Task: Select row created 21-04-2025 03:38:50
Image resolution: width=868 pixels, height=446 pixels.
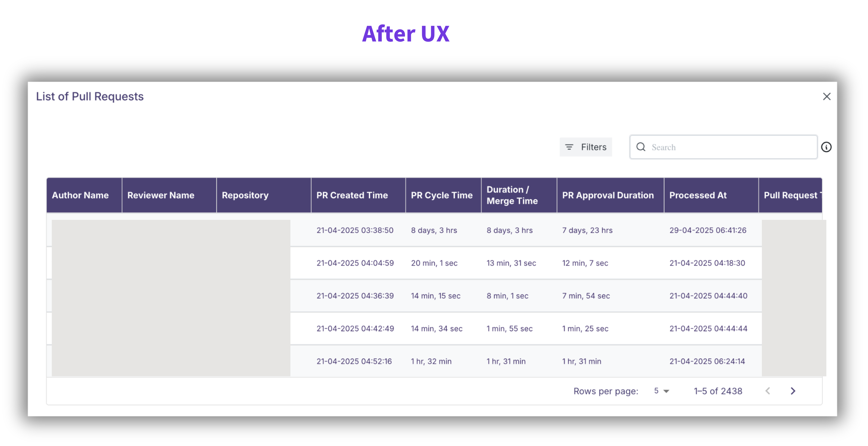Action: 354,230
